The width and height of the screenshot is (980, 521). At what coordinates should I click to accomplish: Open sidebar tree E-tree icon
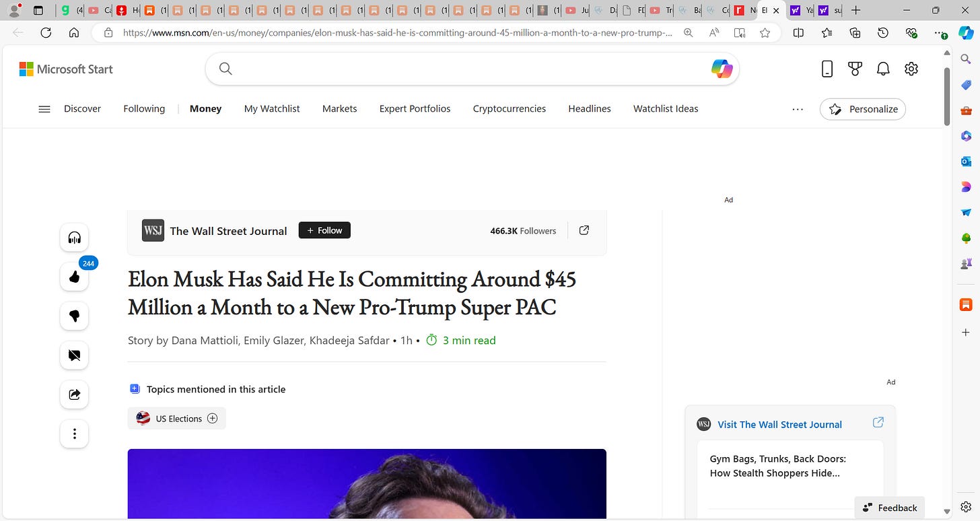click(x=966, y=238)
